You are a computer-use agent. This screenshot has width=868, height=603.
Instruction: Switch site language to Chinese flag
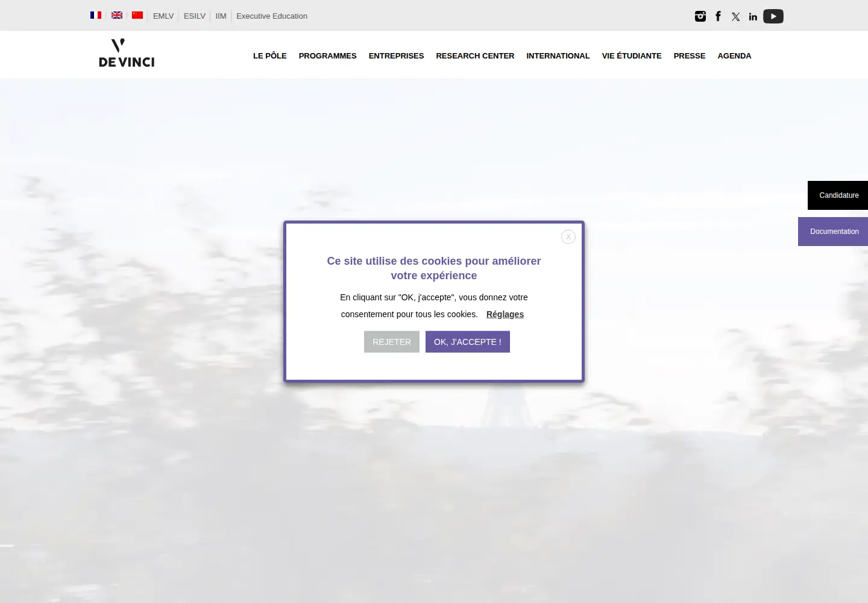pyautogui.click(x=137, y=15)
